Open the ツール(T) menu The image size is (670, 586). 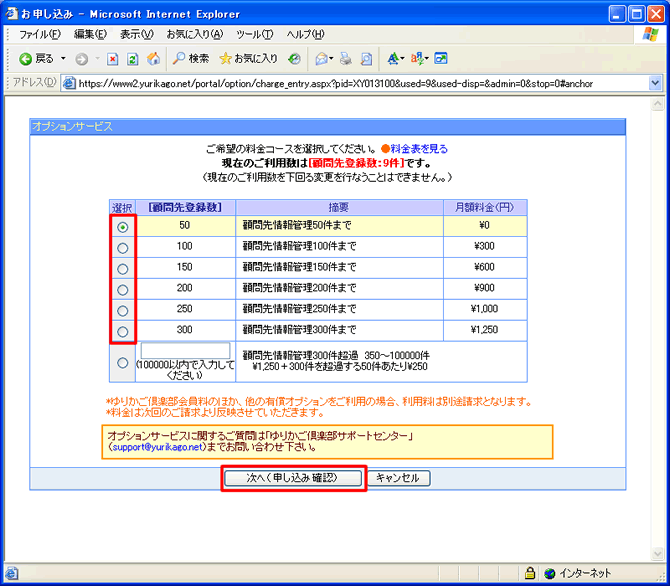coord(255,34)
